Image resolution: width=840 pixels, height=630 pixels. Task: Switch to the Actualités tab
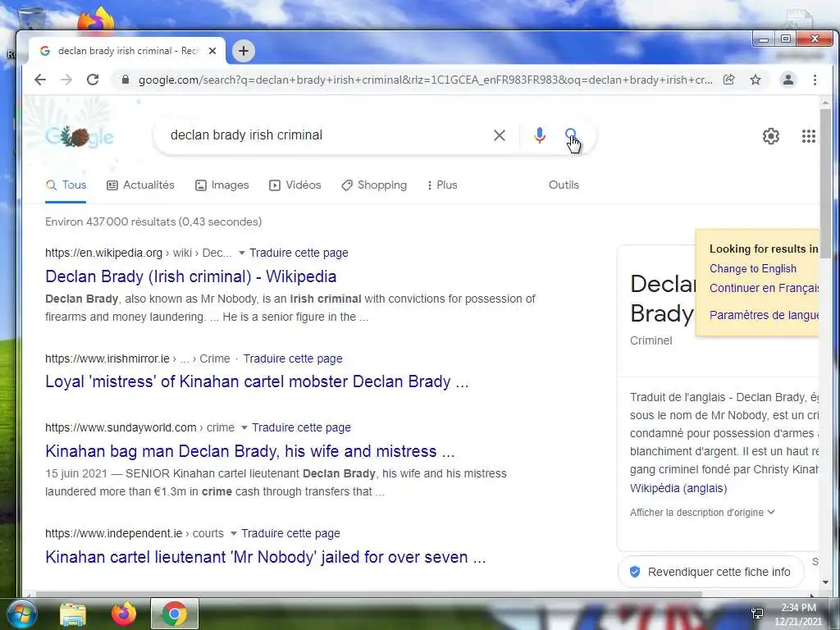coord(140,185)
